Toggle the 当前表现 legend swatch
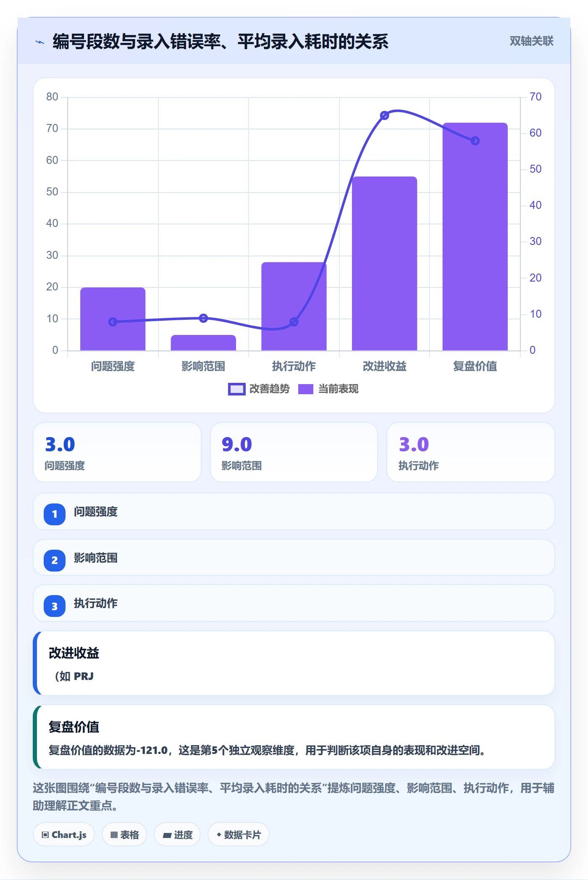The width and height of the screenshot is (588, 880). click(306, 389)
